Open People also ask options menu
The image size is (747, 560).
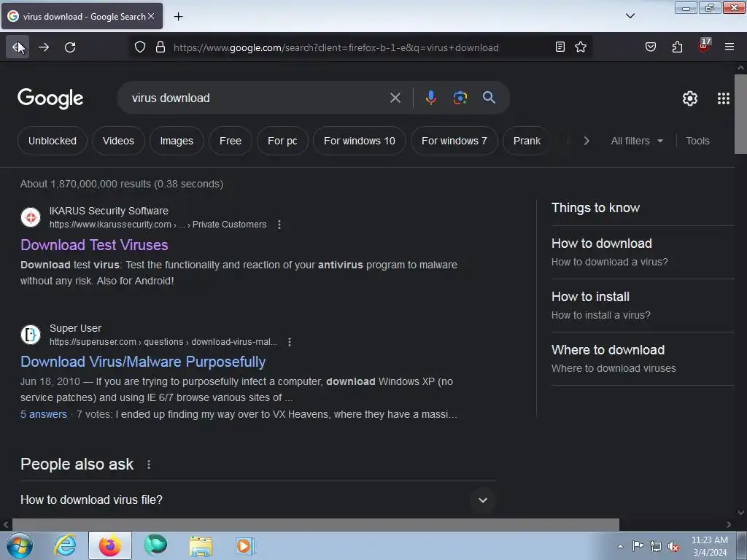pyautogui.click(x=149, y=464)
